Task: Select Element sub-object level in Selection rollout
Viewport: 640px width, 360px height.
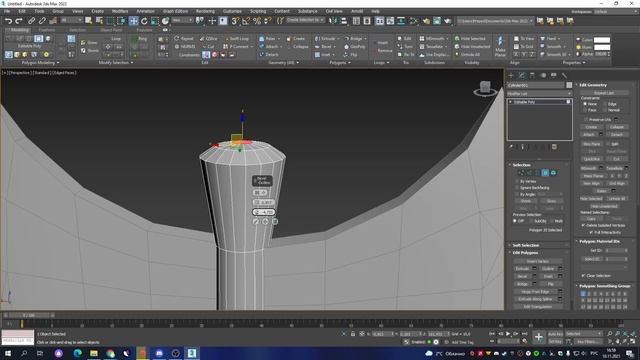Action: pyautogui.click(x=553, y=173)
